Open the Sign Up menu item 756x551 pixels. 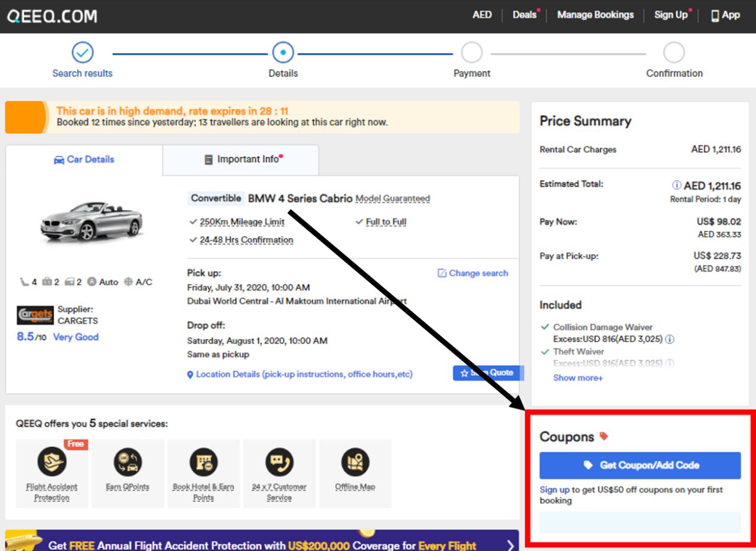[671, 15]
